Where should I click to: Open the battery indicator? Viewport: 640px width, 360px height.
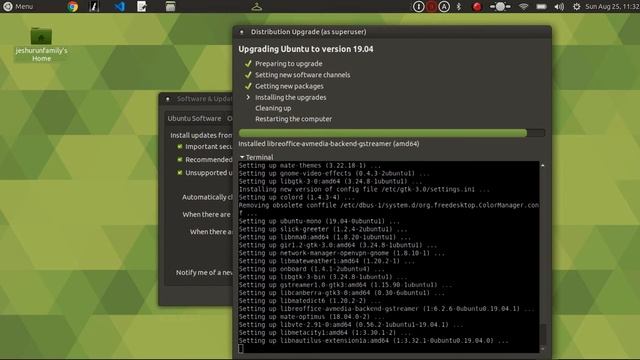541,7
